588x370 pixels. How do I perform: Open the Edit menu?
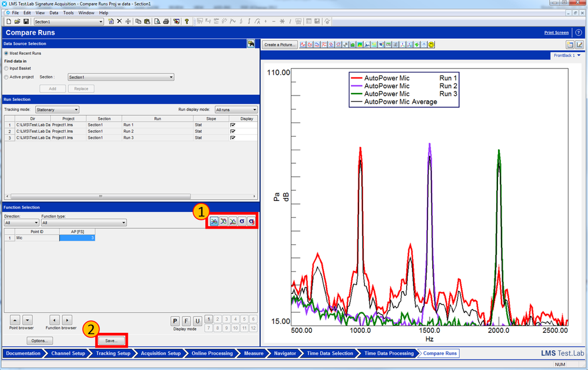click(27, 13)
